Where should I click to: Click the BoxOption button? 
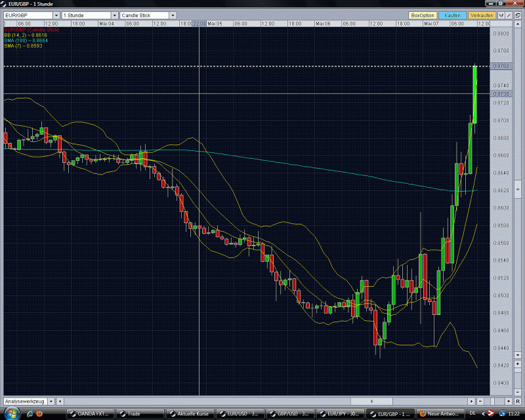pos(422,15)
